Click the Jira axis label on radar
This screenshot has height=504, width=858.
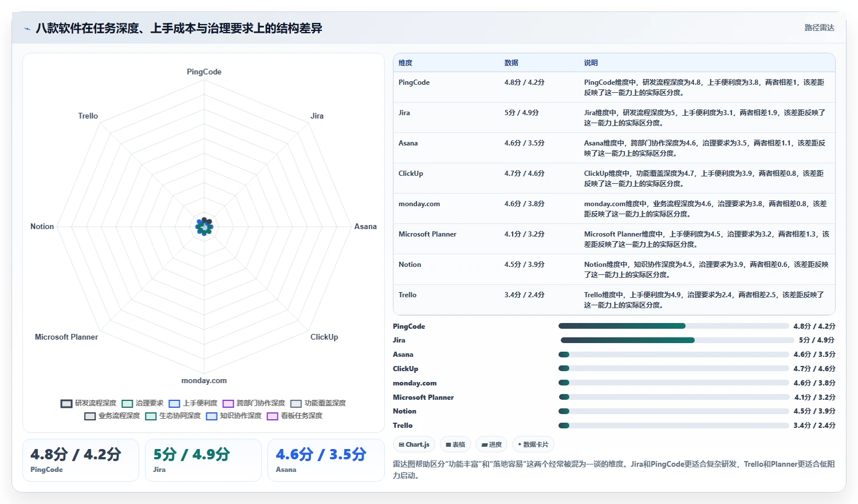tap(317, 116)
